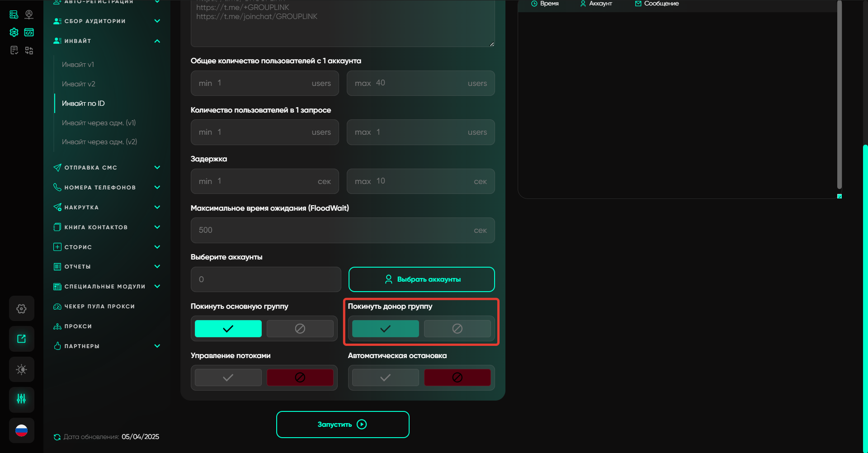Click the Запустить start button
The height and width of the screenshot is (453, 868).
tap(343, 425)
